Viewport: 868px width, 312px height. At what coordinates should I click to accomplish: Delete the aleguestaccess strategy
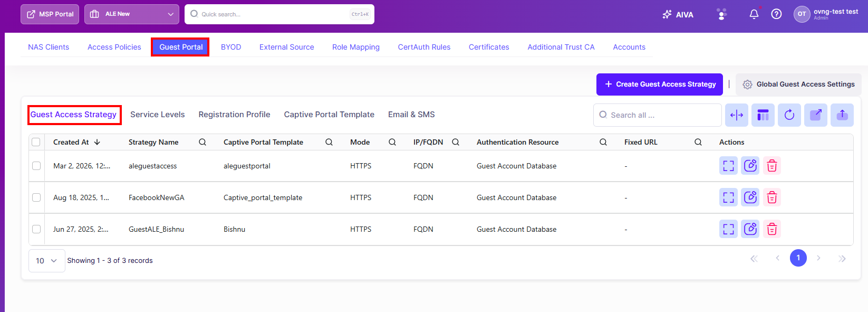coord(772,166)
